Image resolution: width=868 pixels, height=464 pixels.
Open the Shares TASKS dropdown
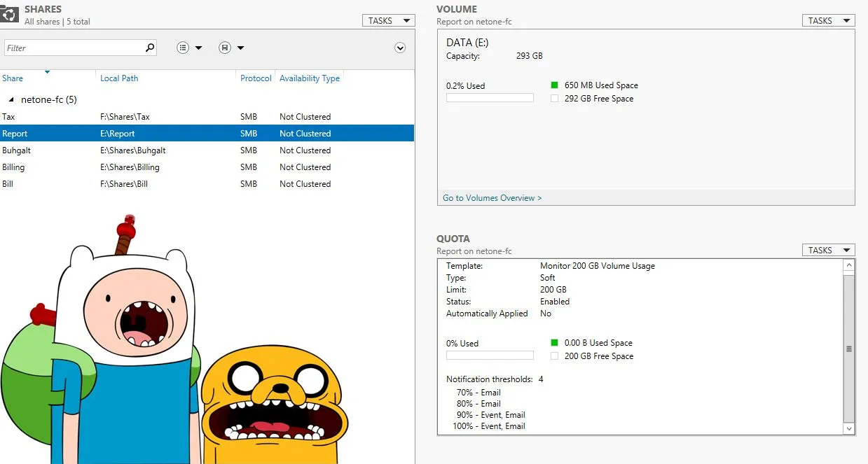coord(389,20)
